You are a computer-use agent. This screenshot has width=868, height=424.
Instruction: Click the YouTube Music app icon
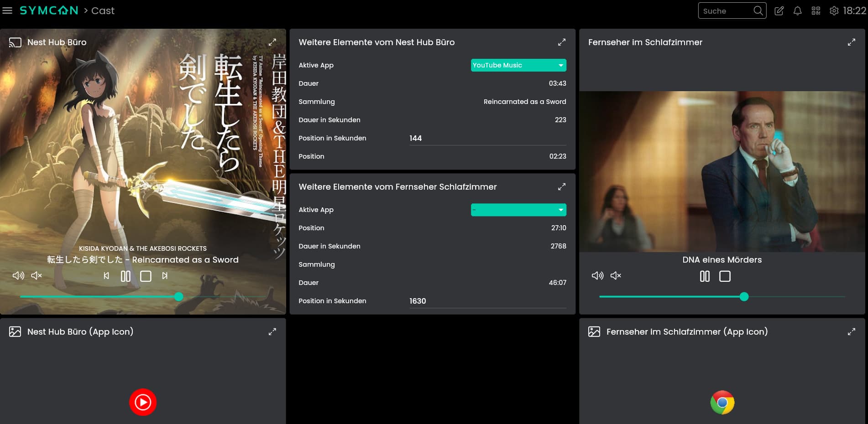point(143,402)
